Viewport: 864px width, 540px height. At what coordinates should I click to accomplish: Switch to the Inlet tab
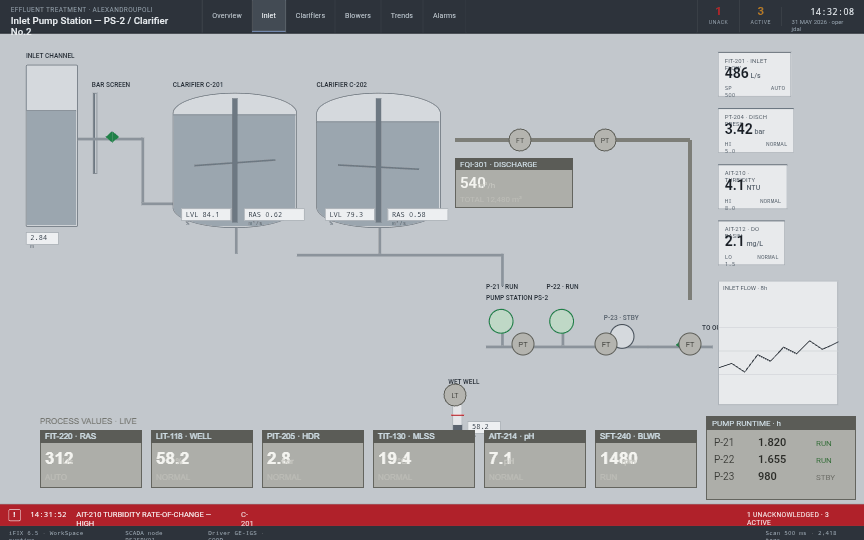pyautogui.click(x=269, y=16)
